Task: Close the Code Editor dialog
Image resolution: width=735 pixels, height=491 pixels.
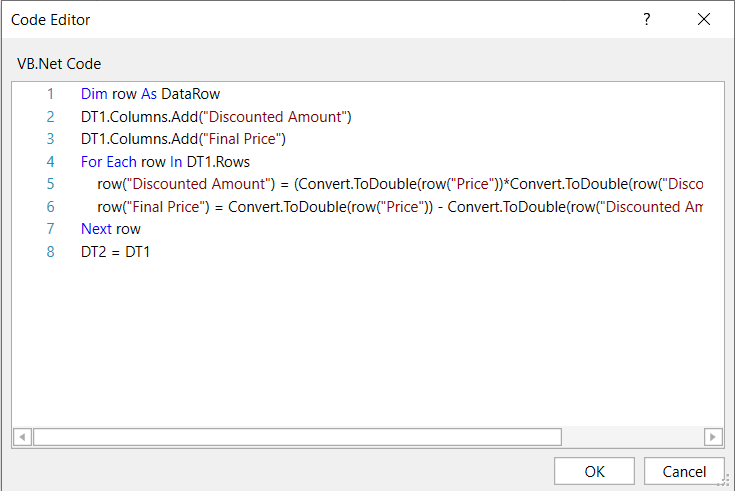Action: [x=704, y=19]
